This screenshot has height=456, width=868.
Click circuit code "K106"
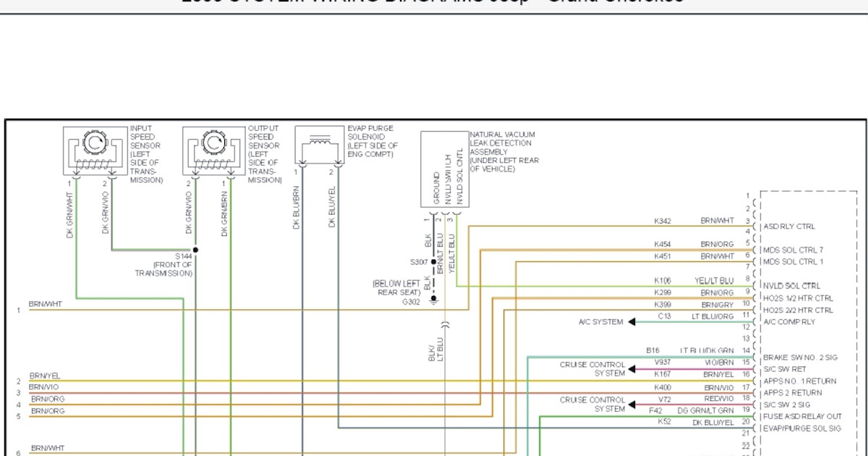[x=663, y=281]
